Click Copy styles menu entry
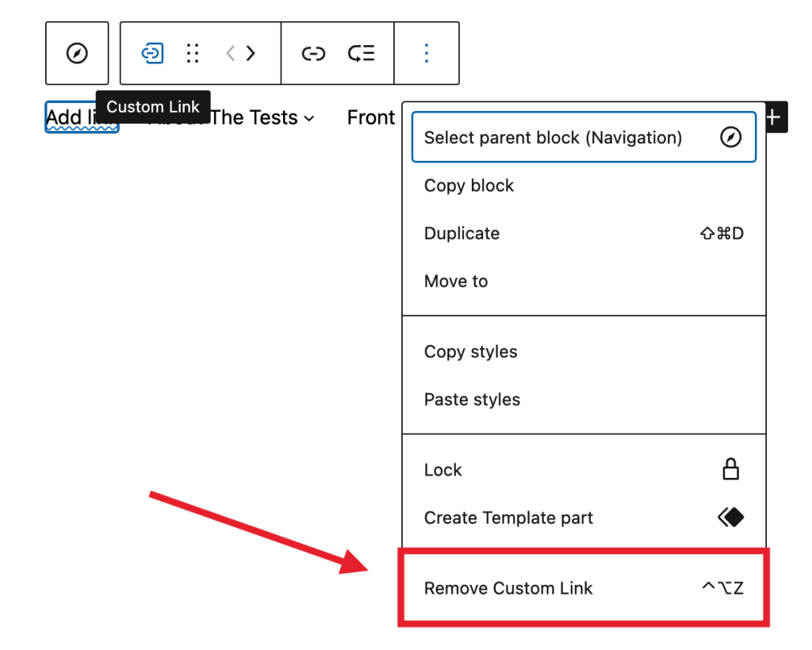Image resolution: width=812 pixels, height=650 pixels. click(x=470, y=352)
